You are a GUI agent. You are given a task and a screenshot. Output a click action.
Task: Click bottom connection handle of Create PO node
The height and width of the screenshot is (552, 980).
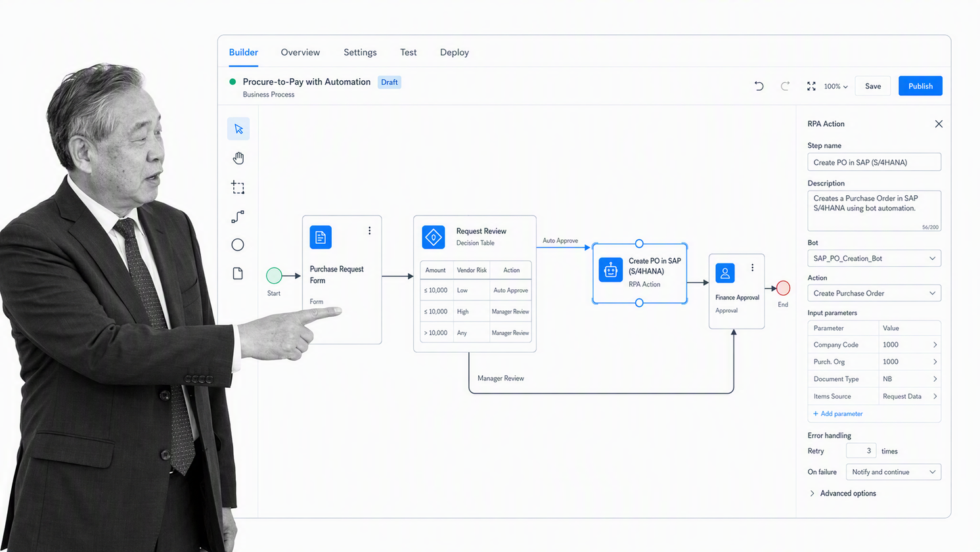click(x=639, y=303)
